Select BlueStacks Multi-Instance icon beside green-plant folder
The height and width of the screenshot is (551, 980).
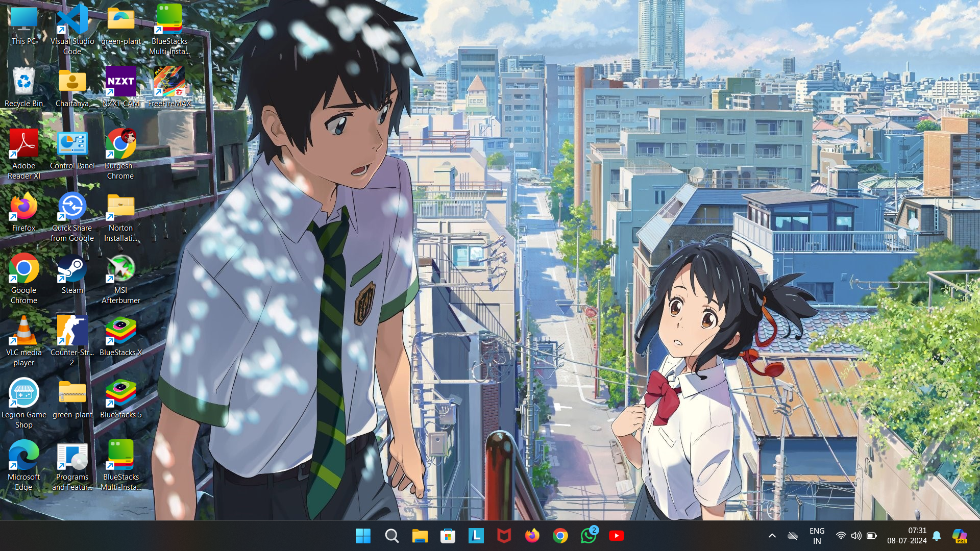click(169, 30)
